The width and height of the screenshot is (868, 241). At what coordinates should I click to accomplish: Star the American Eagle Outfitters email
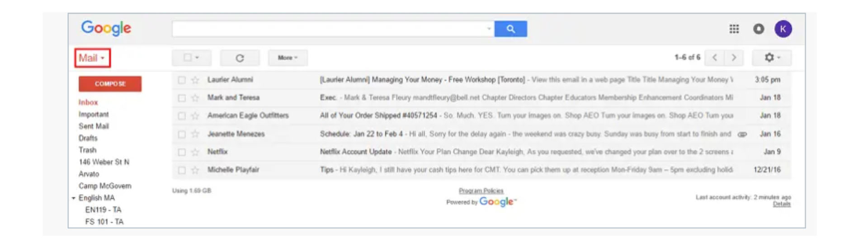click(195, 116)
